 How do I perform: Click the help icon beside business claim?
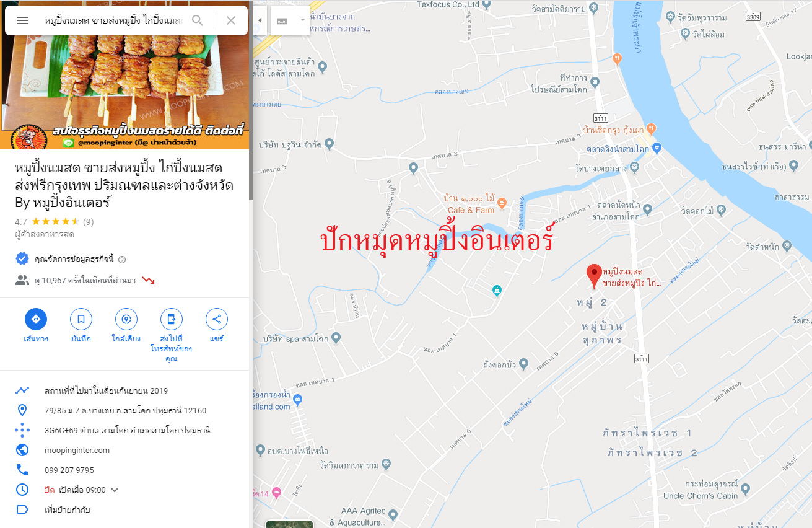pyautogui.click(x=122, y=259)
